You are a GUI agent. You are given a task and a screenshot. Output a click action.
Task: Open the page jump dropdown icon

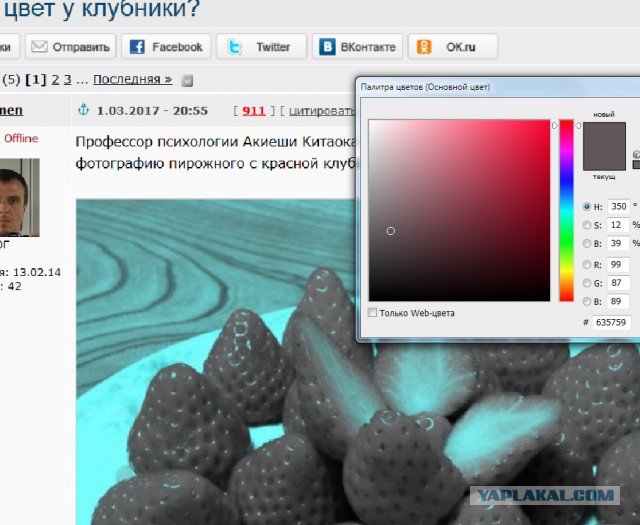tap(187, 80)
